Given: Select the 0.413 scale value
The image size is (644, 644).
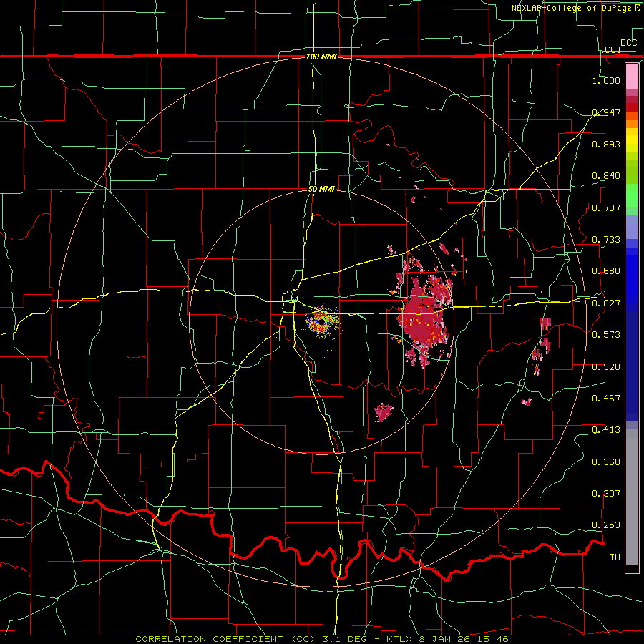Looking at the screenshot, I should [606, 430].
